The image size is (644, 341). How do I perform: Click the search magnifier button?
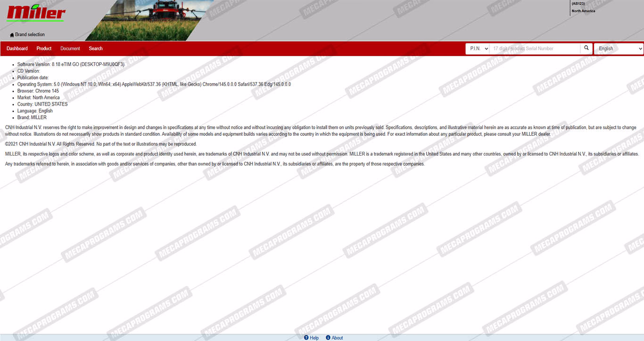click(586, 48)
